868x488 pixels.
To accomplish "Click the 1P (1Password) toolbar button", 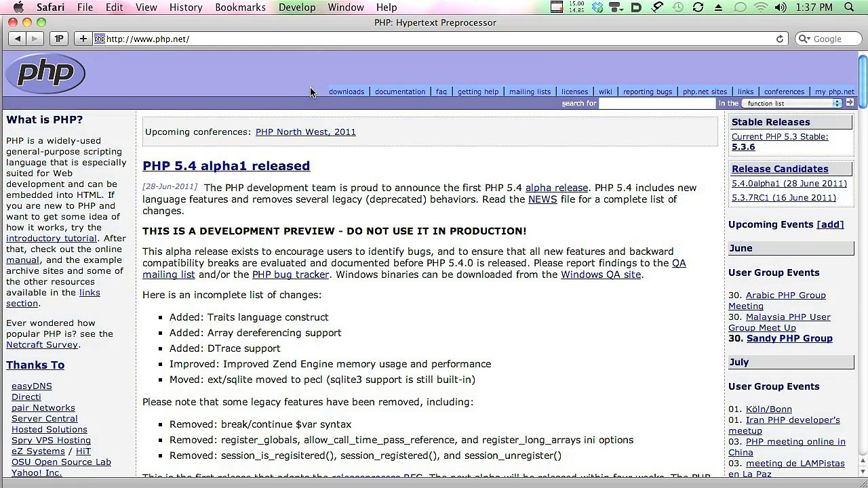I will (x=59, y=39).
